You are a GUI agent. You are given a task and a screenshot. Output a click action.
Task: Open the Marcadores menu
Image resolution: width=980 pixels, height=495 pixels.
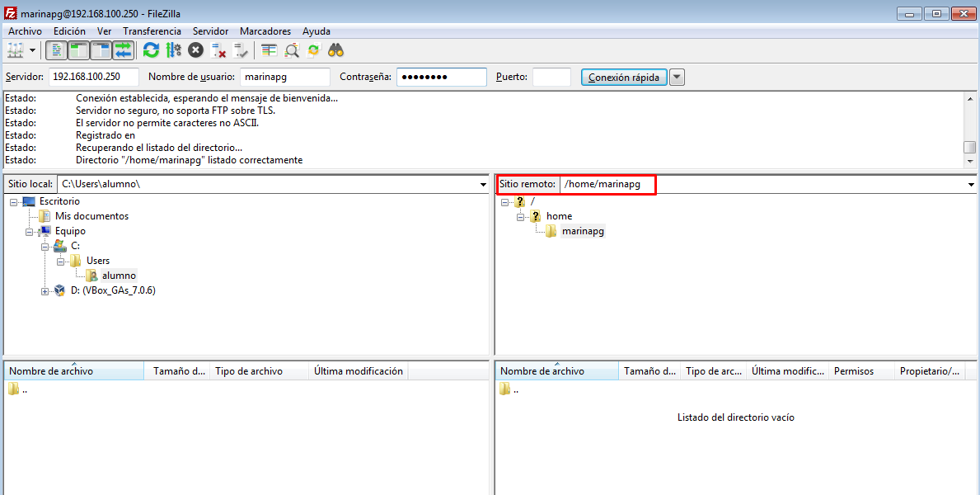pos(265,31)
